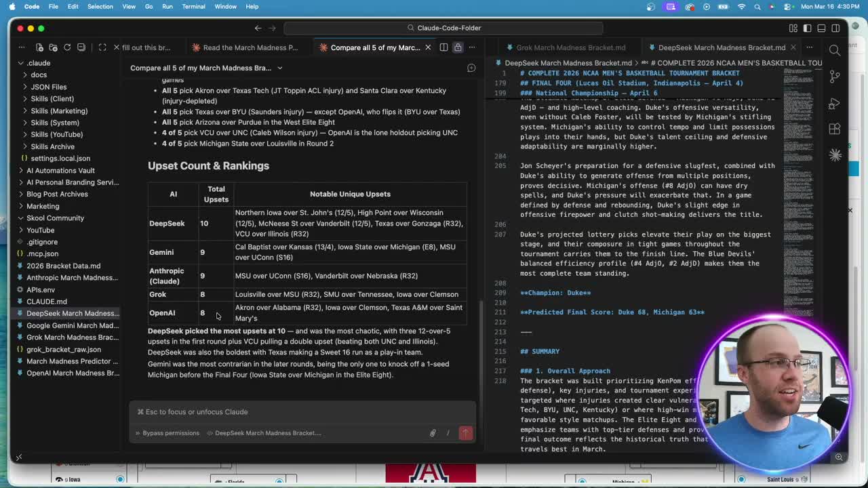Click the maximize chat panel icon
This screenshot has width=868, height=488.
click(102, 47)
